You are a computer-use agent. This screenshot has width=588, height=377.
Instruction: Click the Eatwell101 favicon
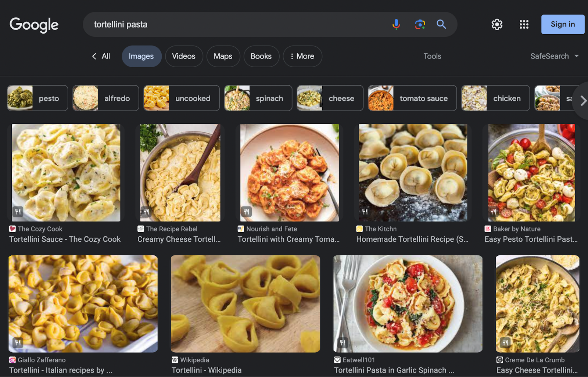pos(337,360)
